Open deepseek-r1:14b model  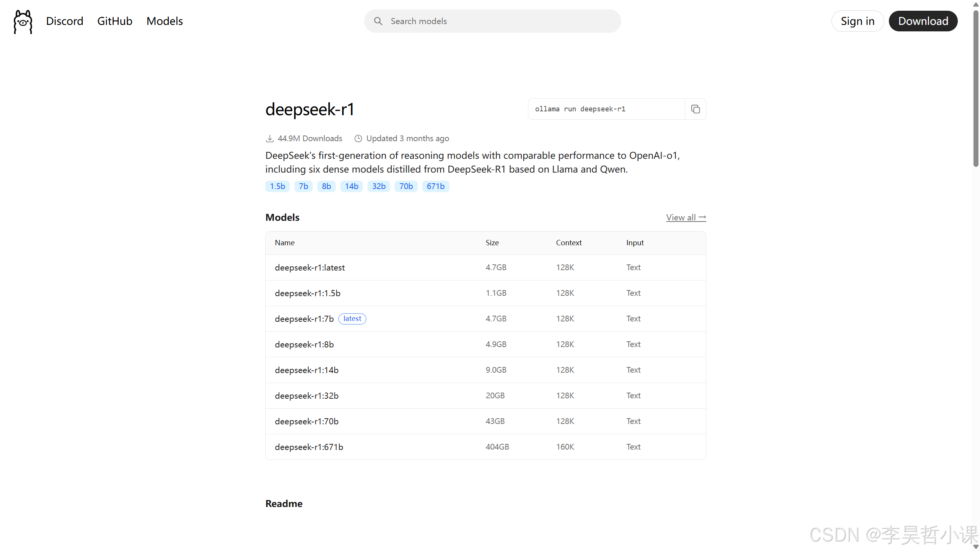(x=306, y=370)
